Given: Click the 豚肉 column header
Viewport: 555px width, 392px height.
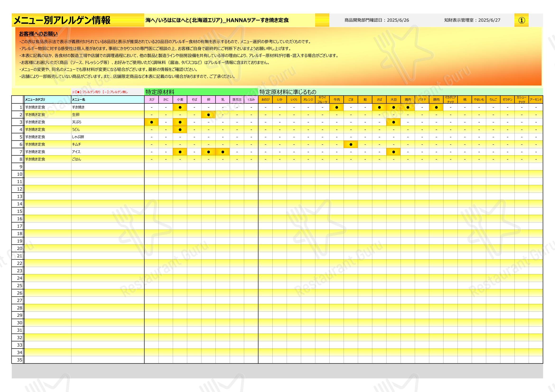Looking at the screenshot, I should [x=436, y=100].
